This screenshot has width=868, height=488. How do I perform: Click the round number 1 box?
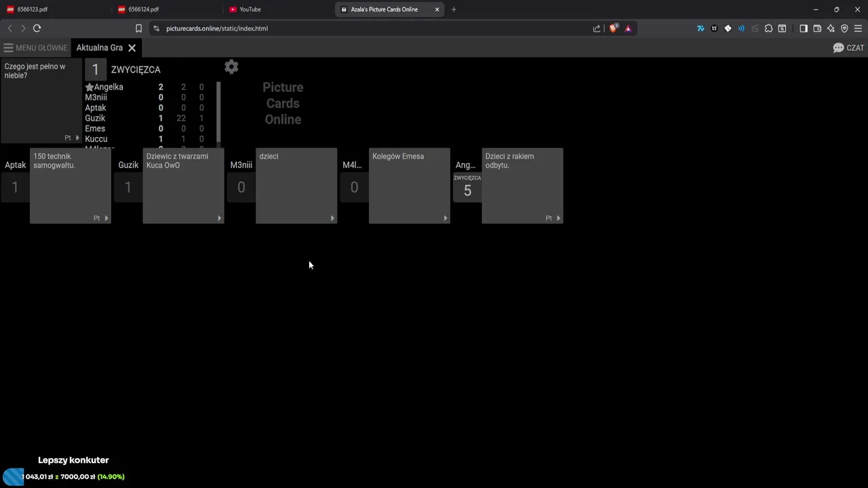tap(95, 69)
